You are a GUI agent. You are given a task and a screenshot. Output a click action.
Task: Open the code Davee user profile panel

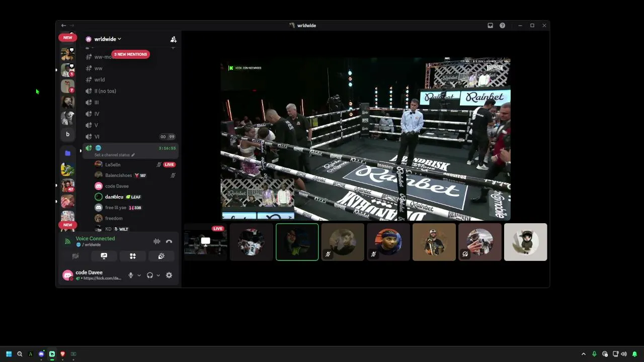(x=93, y=275)
